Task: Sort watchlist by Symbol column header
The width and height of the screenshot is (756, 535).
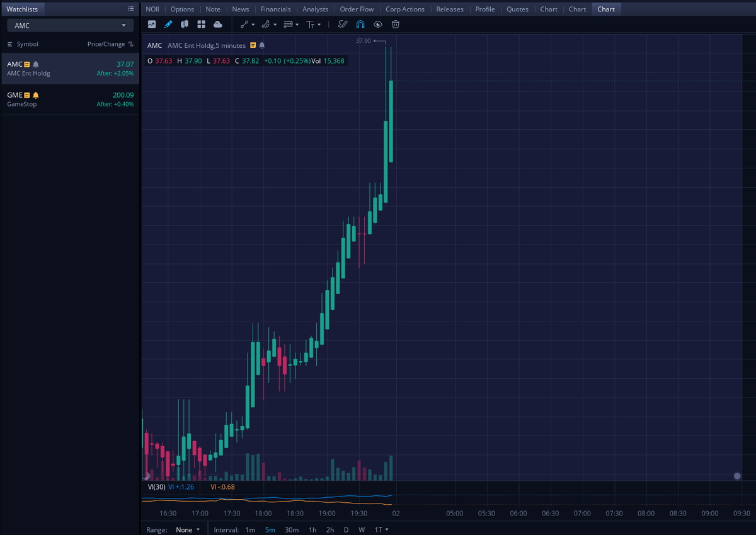Action: click(x=28, y=44)
